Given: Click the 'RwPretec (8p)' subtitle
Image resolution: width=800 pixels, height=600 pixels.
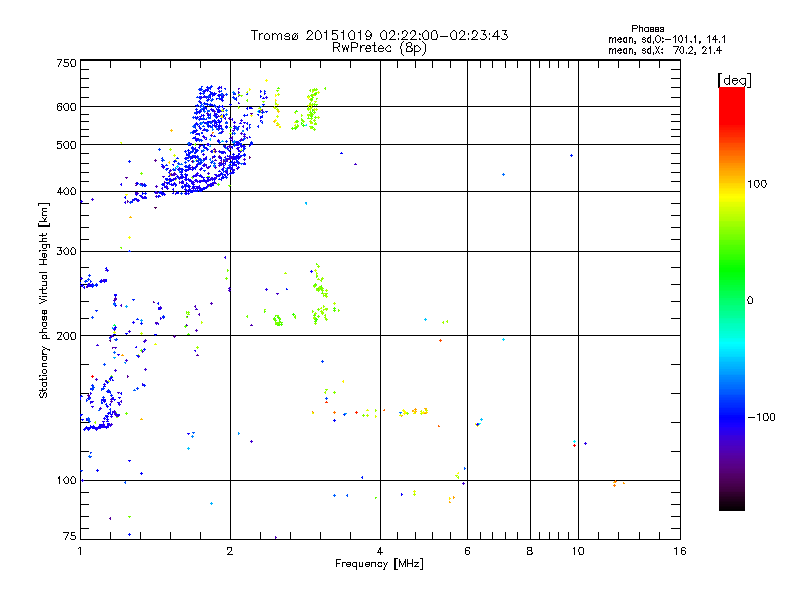Looking at the screenshot, I should [379, 48].
